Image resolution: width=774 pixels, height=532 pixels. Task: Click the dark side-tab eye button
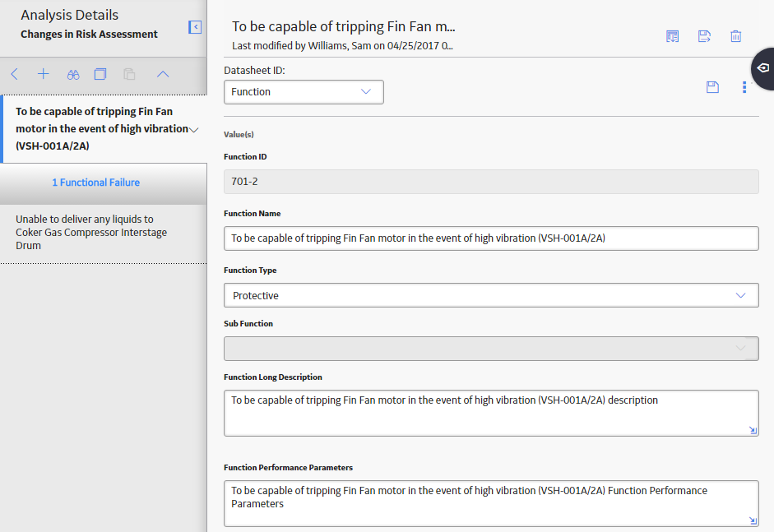coord(762,68)
